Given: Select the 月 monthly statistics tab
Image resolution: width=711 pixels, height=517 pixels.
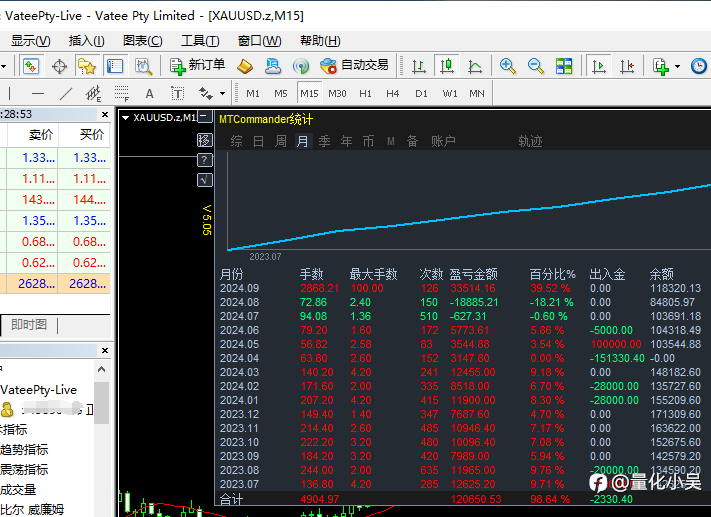Looking at the screenshot, I should [302, 141].
